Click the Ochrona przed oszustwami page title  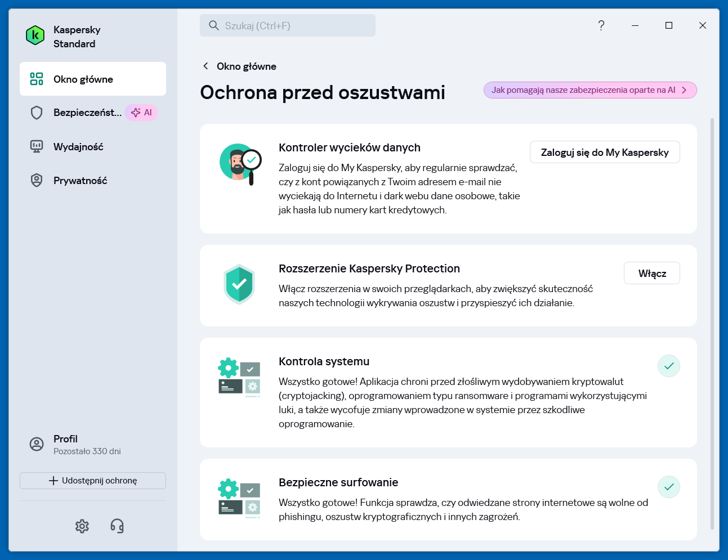click(x=323, y=92)
